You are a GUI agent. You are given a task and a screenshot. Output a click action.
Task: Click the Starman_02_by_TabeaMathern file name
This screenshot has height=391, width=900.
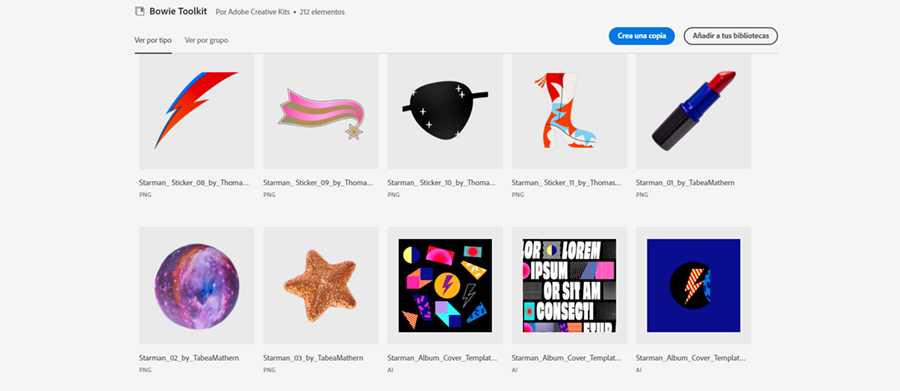click(x=189, y=358)
